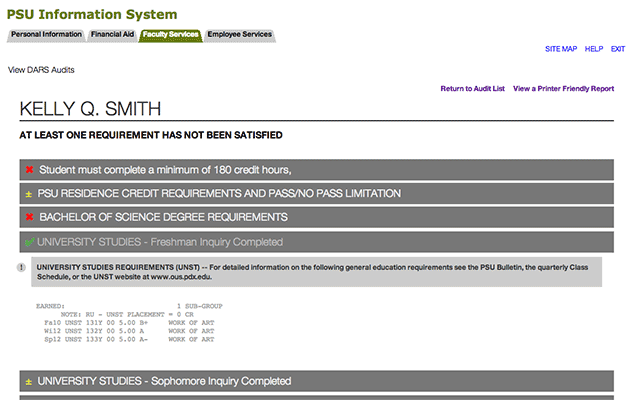This screenshot has width=640, height=400.
Task: Expand PSU Residence Credit Requirements section
Action: 317,193
